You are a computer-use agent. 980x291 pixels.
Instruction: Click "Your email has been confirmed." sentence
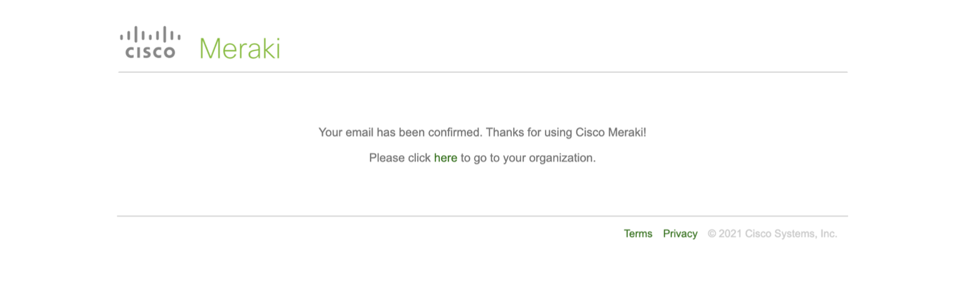(400, 132)
